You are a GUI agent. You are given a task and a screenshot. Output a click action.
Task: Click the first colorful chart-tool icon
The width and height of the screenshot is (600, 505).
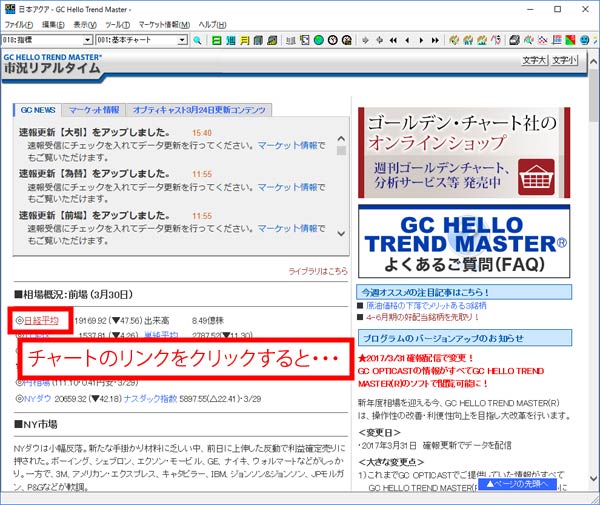pyautogui.click(x=454, y=40)
